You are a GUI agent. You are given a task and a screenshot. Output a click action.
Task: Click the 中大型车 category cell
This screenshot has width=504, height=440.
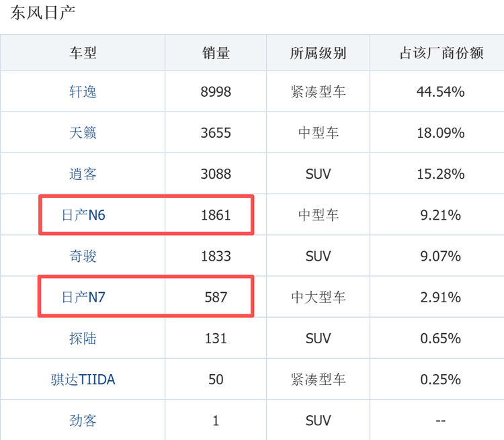point(318,297)
